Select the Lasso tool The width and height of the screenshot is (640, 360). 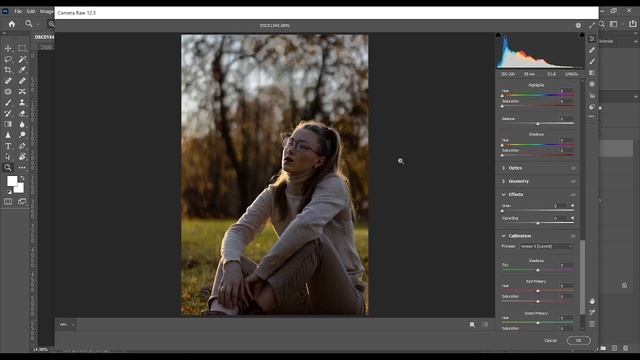(x=8, y=59)
